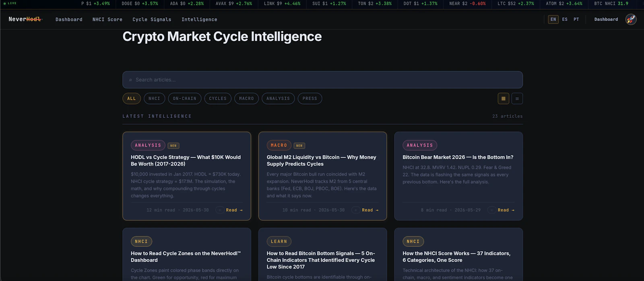
Task: Open NHCI Score nav item
Action: point(107,19)
